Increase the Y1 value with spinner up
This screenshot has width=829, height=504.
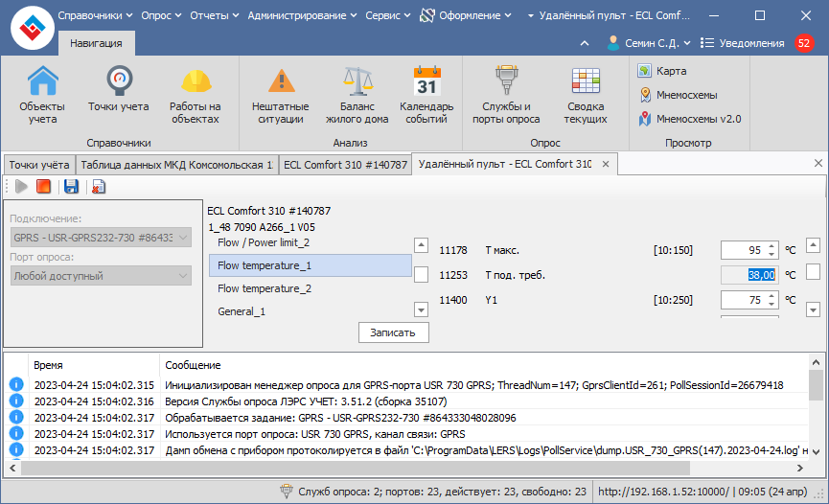click(771, 296)
